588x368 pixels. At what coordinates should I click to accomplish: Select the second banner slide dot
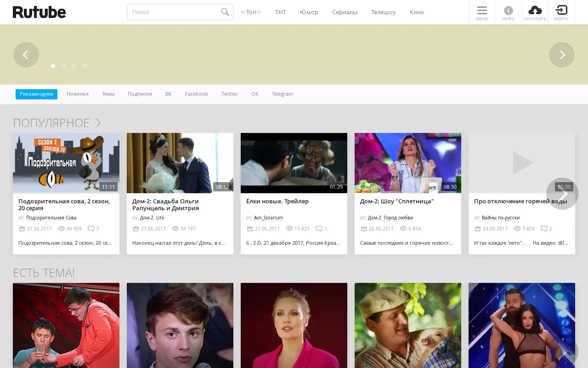[x=63, y=66]
